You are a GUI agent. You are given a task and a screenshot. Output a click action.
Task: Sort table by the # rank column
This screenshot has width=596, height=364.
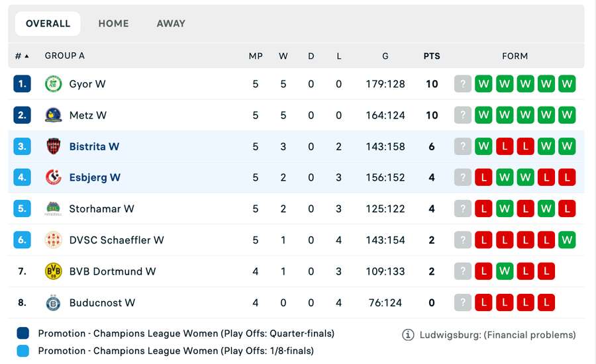[22, 56]
